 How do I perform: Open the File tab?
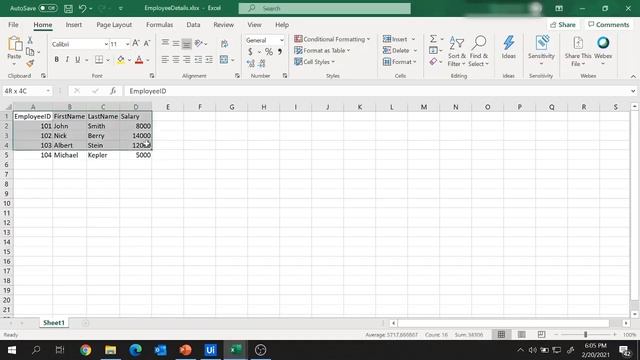tap(13, 25)
